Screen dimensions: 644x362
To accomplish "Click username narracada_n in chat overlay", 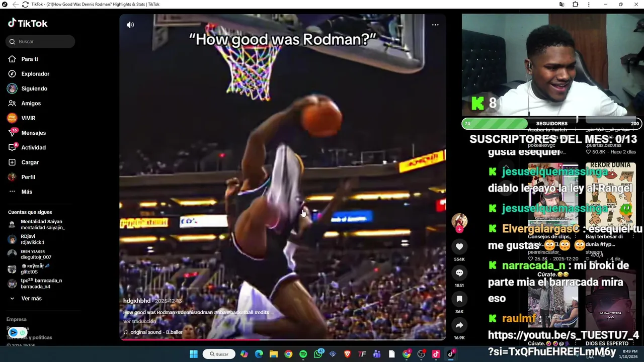I will [533, 265].
